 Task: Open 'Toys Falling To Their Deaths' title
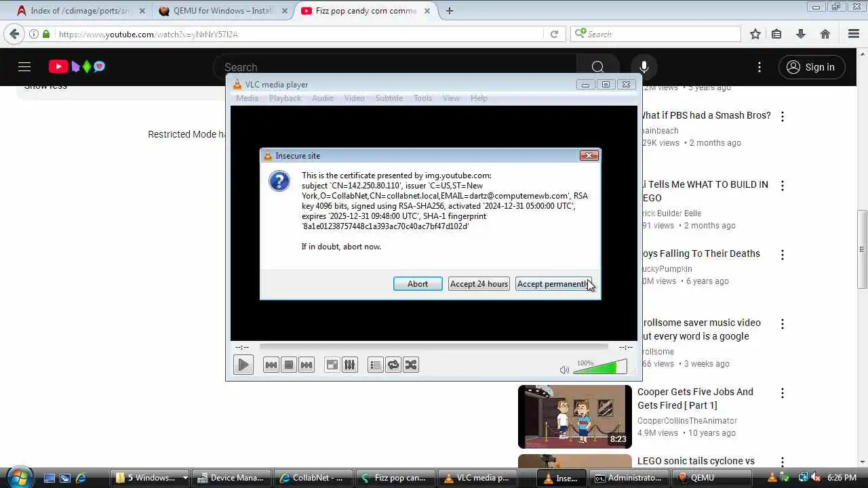pos(701,253)
